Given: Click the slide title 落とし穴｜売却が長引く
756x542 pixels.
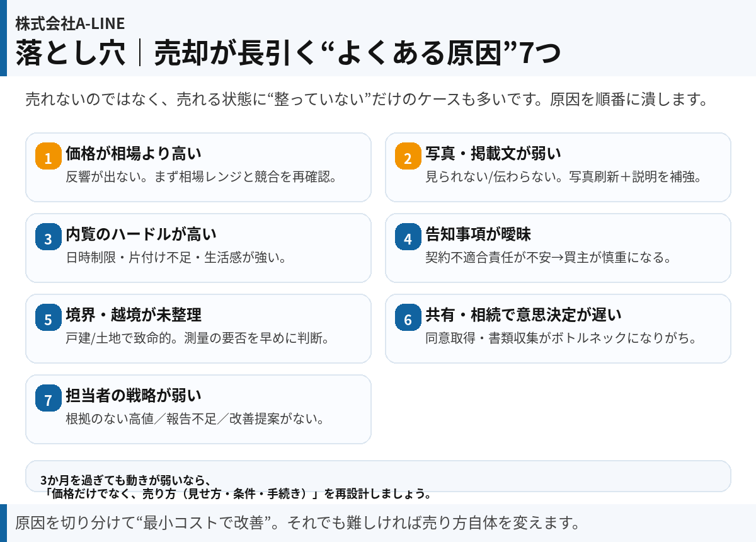Looking at the screenshot, I should point(288,53).
